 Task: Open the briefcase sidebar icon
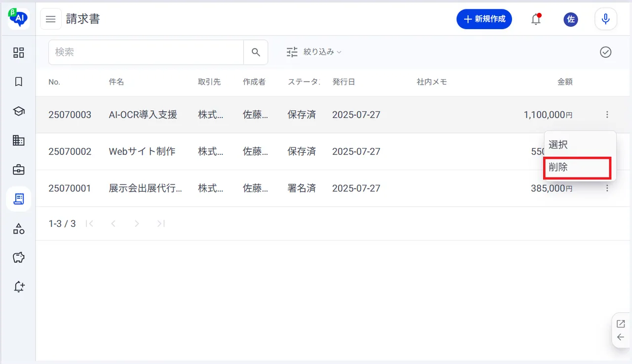coord(19,170)
